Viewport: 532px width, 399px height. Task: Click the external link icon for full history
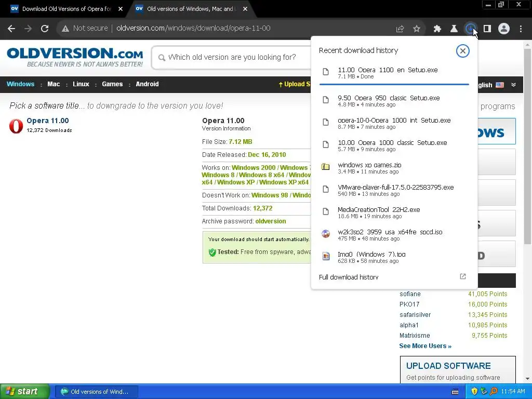[463, 276]
